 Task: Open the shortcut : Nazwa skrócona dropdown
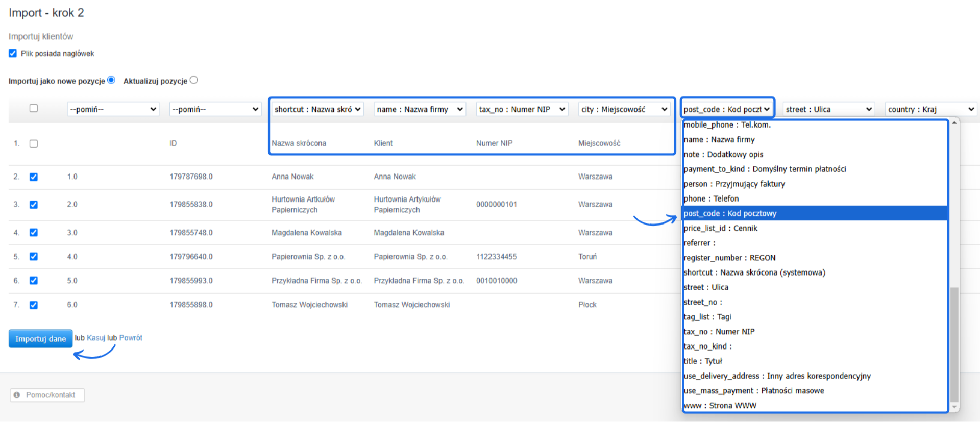pyautogui.click(x=317, y=109)
